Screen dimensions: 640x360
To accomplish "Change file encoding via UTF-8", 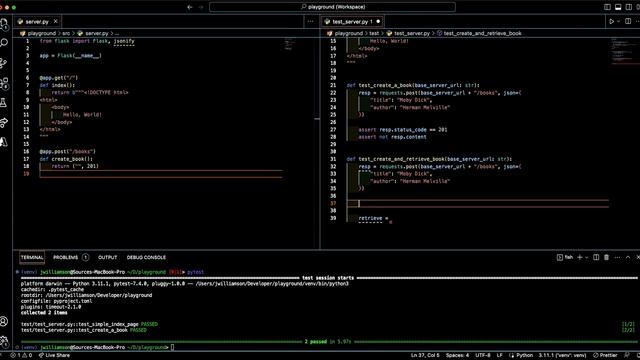I will click(x=483, y=356).
